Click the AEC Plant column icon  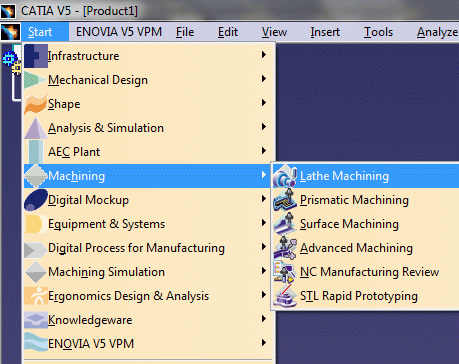coord(36,152)
